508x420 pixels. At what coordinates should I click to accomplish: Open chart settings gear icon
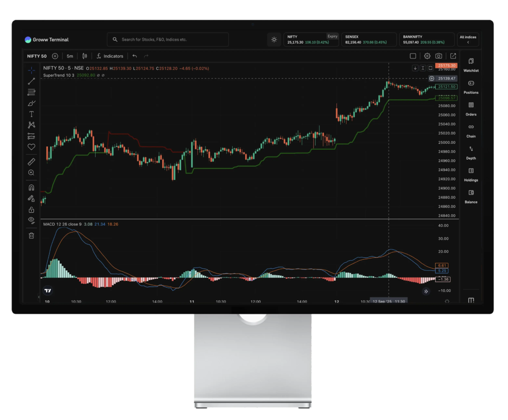click(x=427, y=56)
